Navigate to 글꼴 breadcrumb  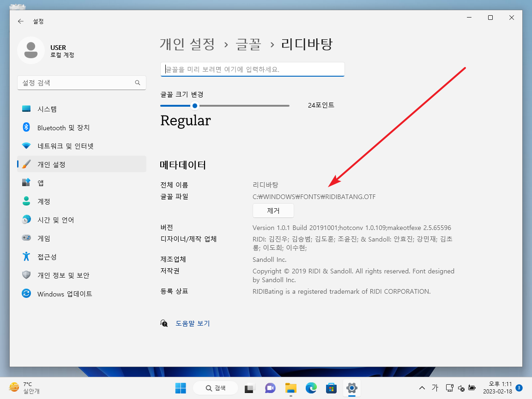click(x=248, y=44)
